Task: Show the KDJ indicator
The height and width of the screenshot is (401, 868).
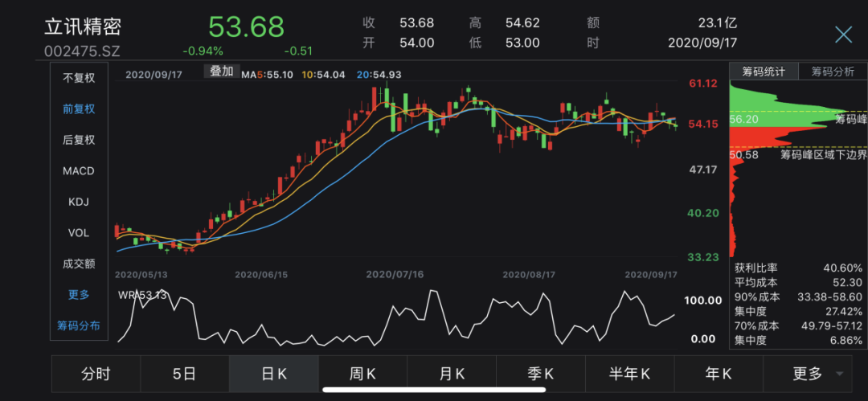Action: [x=79, y=203]
